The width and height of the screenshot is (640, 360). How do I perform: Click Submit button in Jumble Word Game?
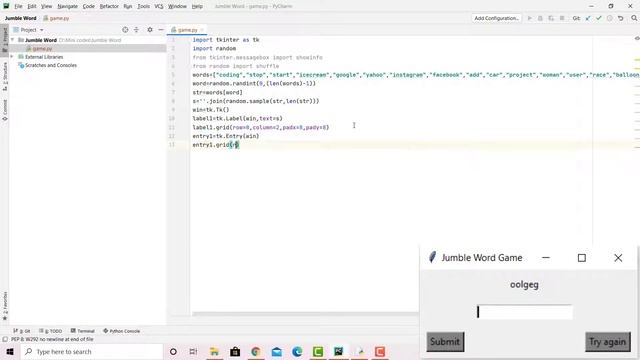(x=445, y=342)
